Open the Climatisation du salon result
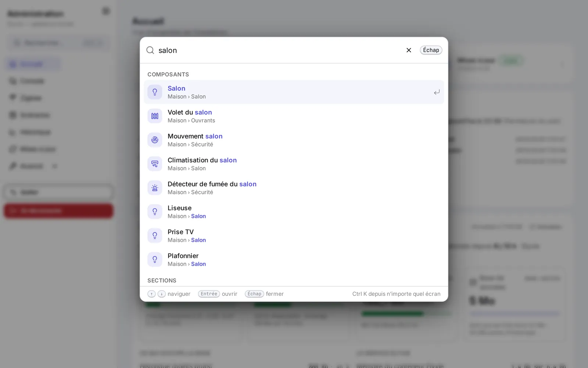 click(x=294, y=164)
